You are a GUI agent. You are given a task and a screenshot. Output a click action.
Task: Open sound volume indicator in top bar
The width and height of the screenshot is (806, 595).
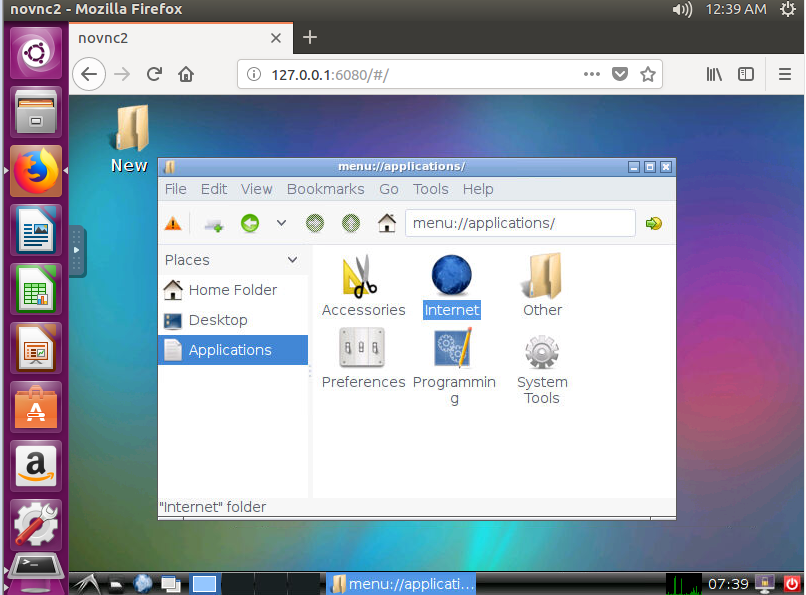coord(682,9)
